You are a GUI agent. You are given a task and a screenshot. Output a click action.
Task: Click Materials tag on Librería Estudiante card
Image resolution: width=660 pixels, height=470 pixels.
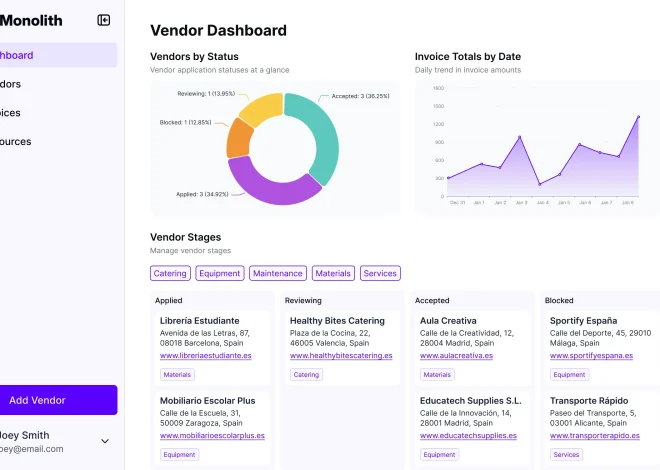(177, 374)
